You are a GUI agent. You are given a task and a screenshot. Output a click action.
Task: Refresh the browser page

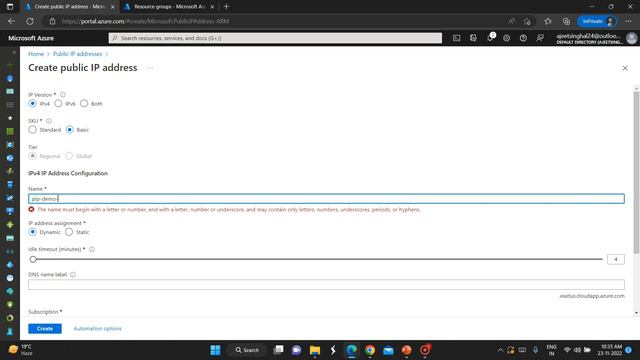click(30, 21)
